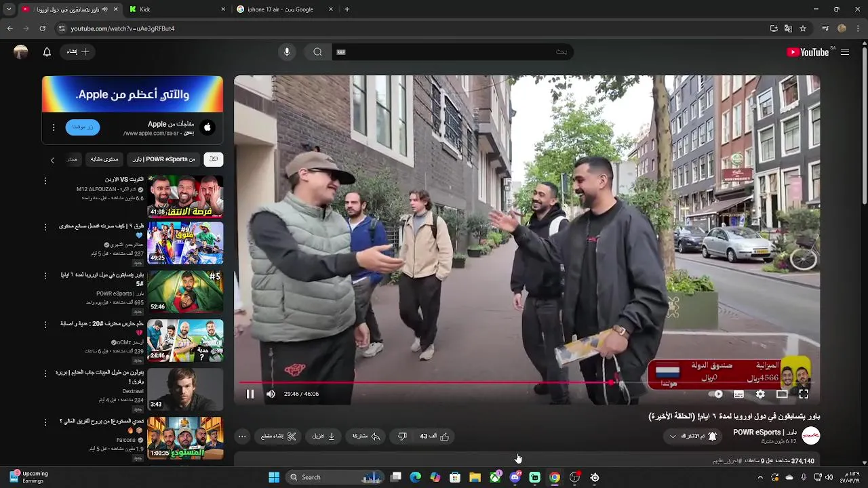Click the search magnifier button
Image resolution: width=868 pixels, height=488 pixels.
click(x=317, y=52)
